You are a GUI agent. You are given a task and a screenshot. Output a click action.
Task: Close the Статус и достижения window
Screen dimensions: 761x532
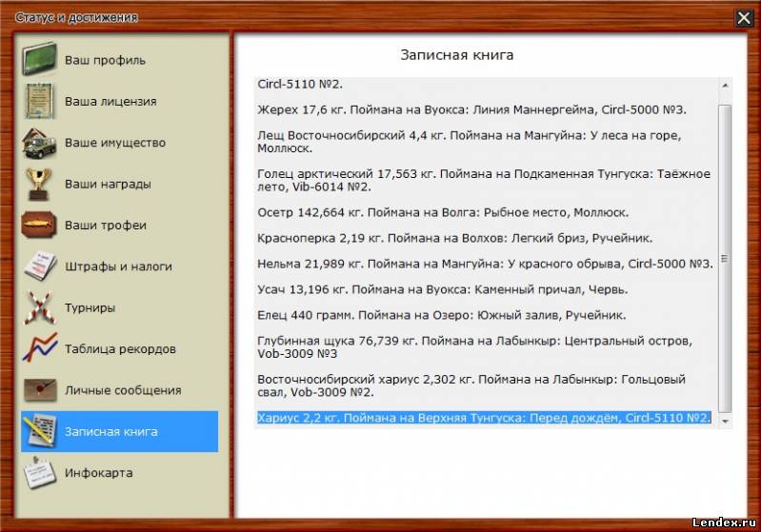744,17
